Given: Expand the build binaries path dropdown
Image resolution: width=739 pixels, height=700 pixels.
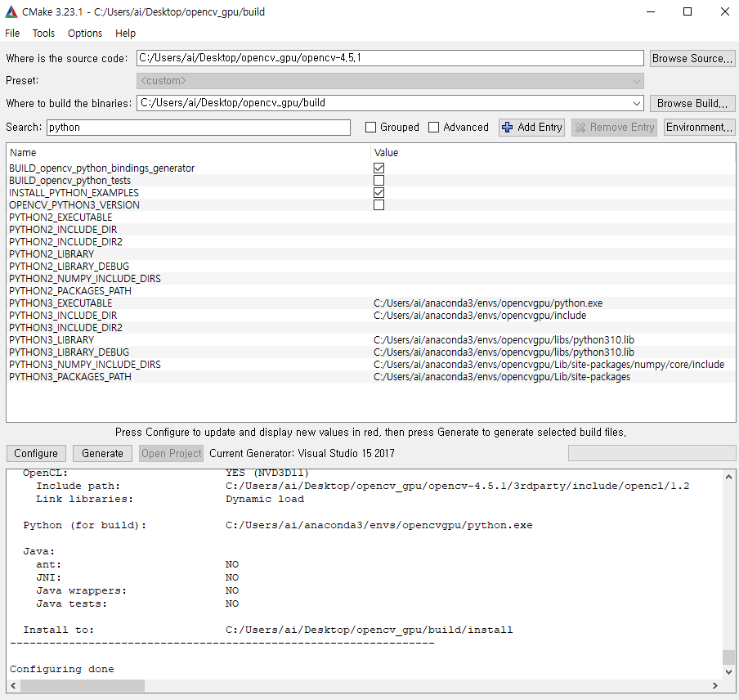Looking at the screenshot, I should [x=636, y=103].
